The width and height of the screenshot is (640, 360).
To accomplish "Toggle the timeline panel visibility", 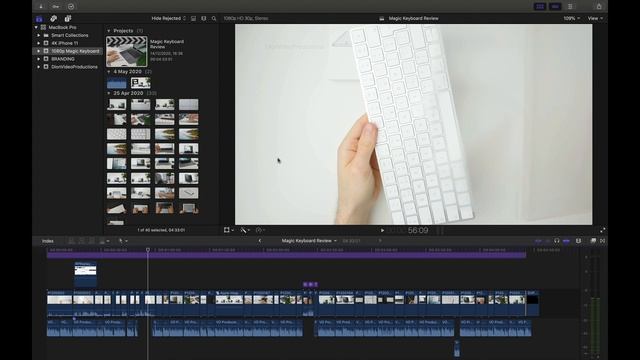I will click(x=555, y=7).
